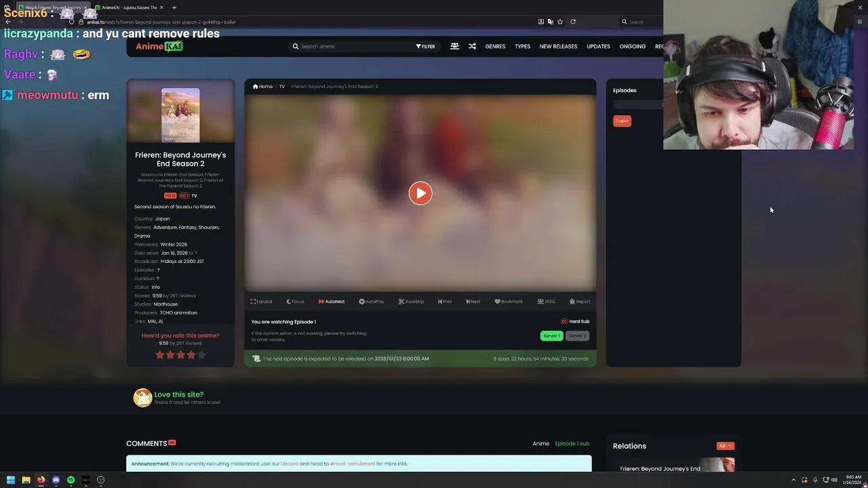Image resolution: width=868 pixels, height=488 pixels.
Task: Switch to Server 1
Action: coord(551,335)
